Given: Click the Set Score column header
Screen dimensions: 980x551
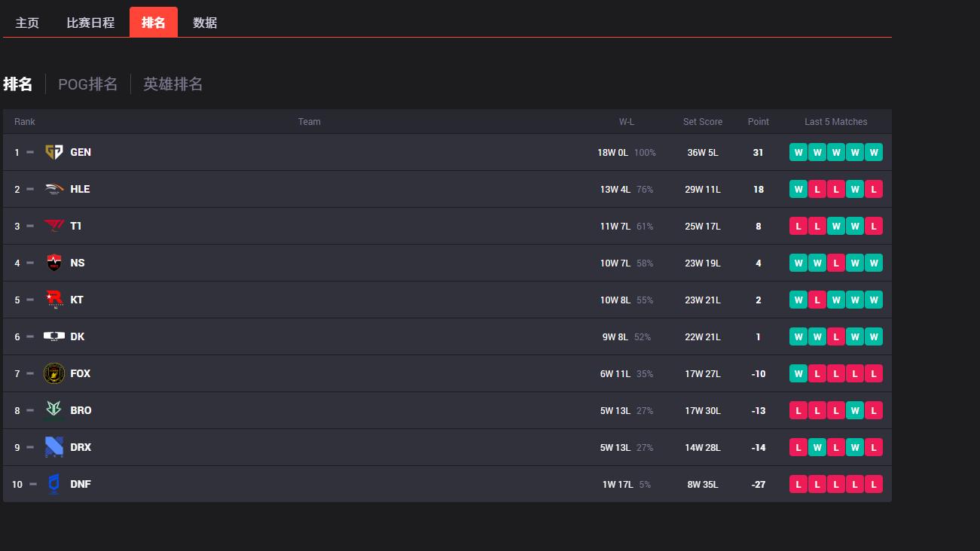Looking at the screenshot, I should tap(703, 122).
